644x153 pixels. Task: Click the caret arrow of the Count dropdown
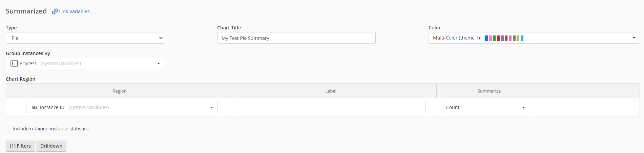coord(523,107)
